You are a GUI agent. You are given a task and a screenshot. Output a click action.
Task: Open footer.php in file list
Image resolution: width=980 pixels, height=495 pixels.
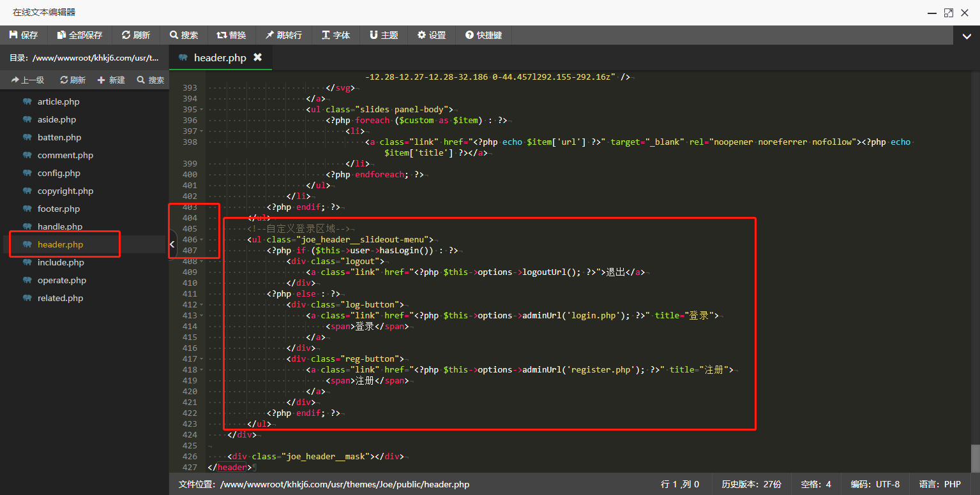pos(59,209)
